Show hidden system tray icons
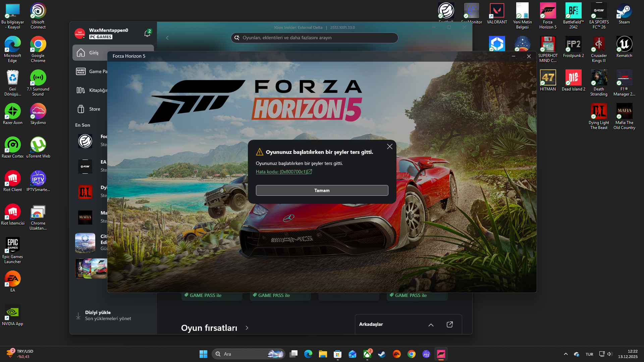This screenshot has width=644, height=362. [x=566, y=354]
